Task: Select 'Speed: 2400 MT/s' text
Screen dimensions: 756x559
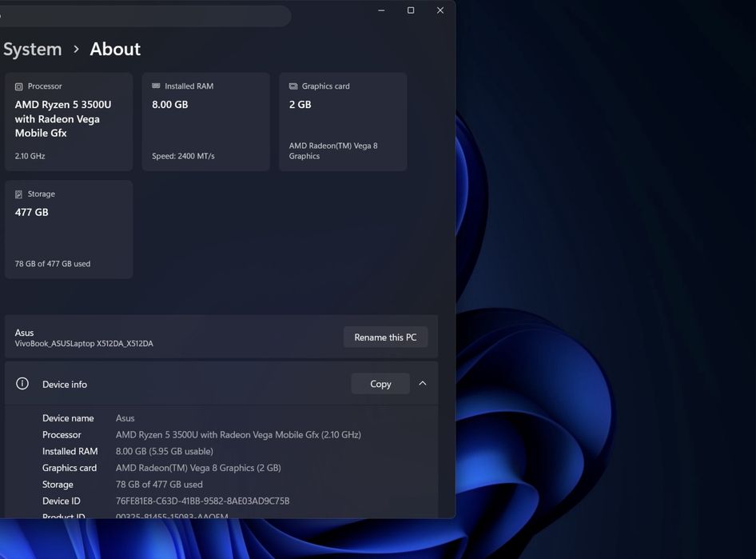Action: click(183, 156)
